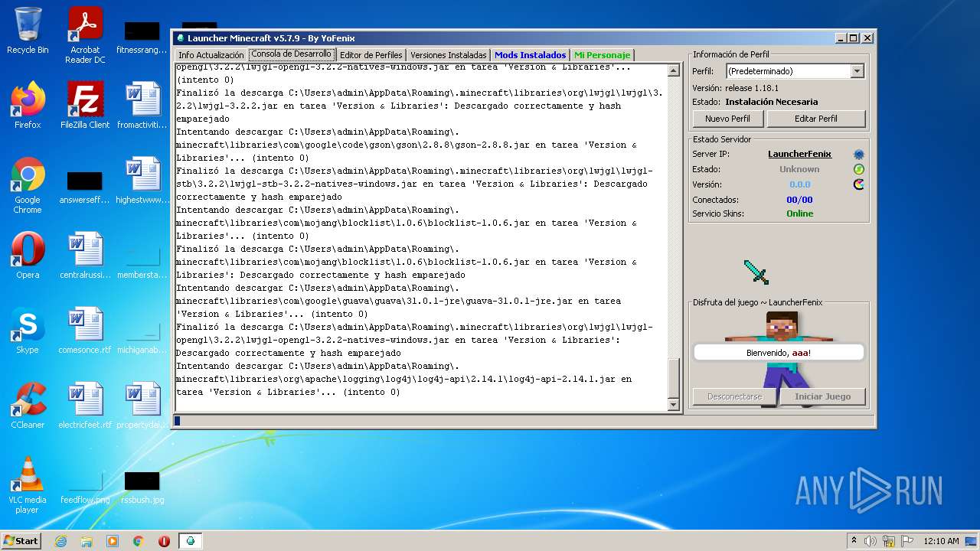Start the game with Iniciar Juego
The height and width of the screenshot is (551, 980).
coord(822,396)
